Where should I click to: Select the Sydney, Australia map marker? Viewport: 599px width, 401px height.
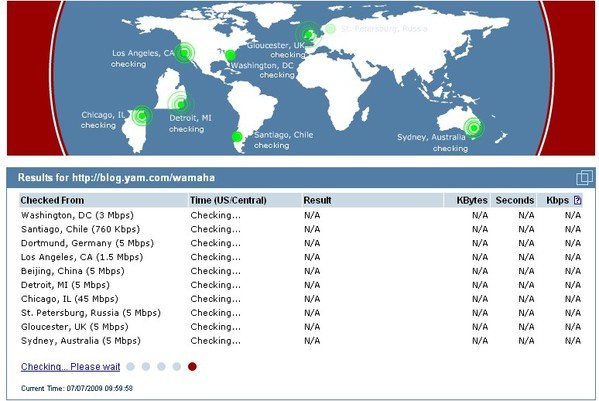(x=474, y=128)
